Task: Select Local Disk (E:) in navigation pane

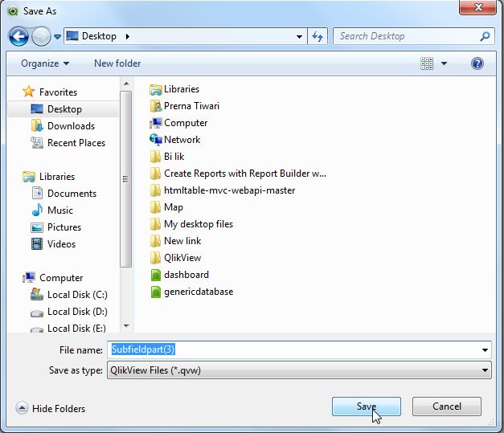Action: pos(68,328)
